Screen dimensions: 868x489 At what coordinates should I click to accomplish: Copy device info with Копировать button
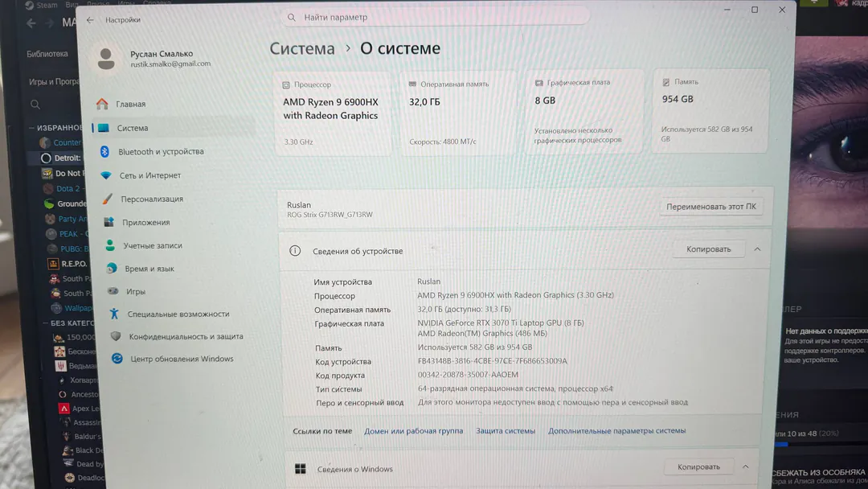(x=709, y=249)
